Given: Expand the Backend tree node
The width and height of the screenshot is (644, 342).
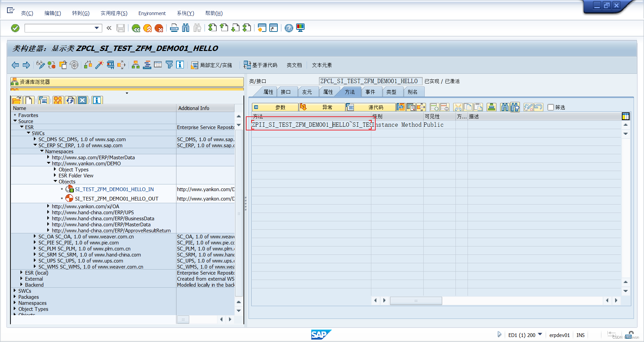Looking at the screenshot, I should (x=22, y=285).
